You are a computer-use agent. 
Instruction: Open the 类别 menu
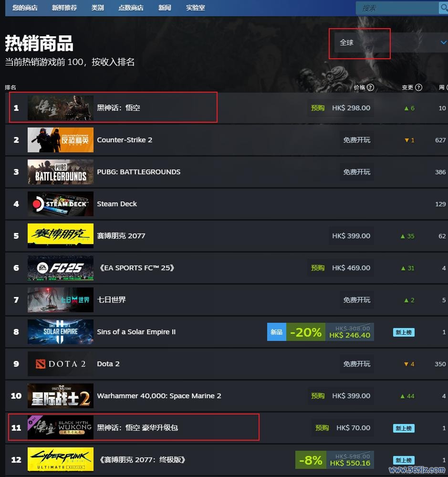97,8
